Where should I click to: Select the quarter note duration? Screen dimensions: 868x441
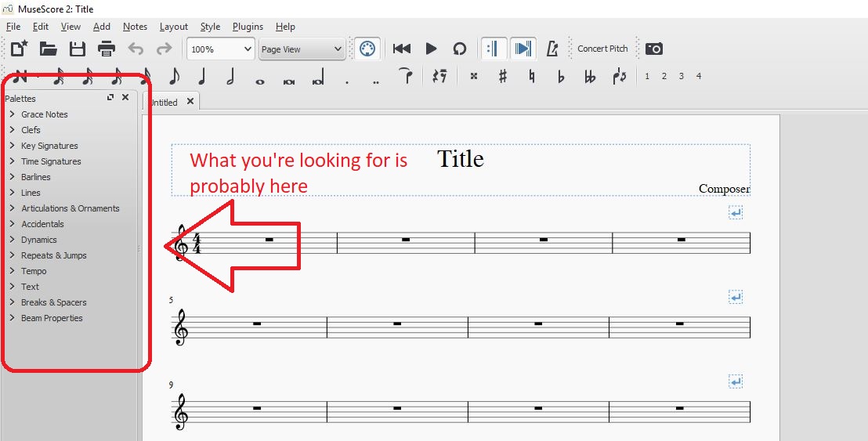click(202, 76)
